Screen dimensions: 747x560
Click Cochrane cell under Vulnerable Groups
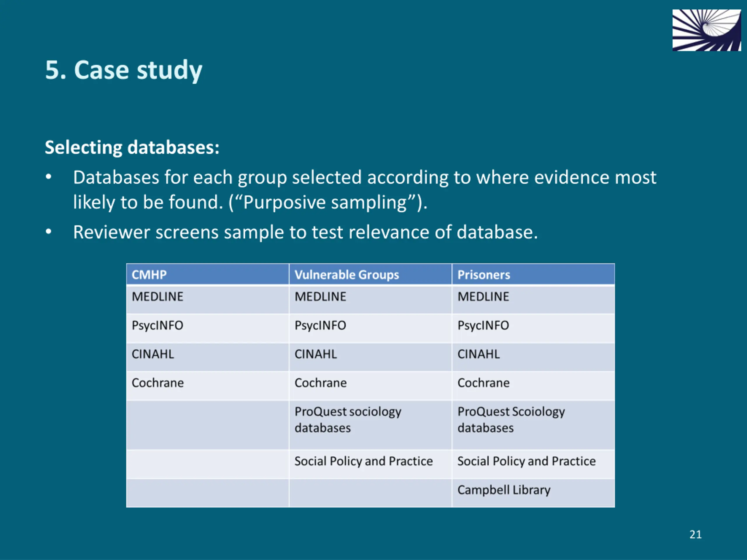[x=320, y=383]
